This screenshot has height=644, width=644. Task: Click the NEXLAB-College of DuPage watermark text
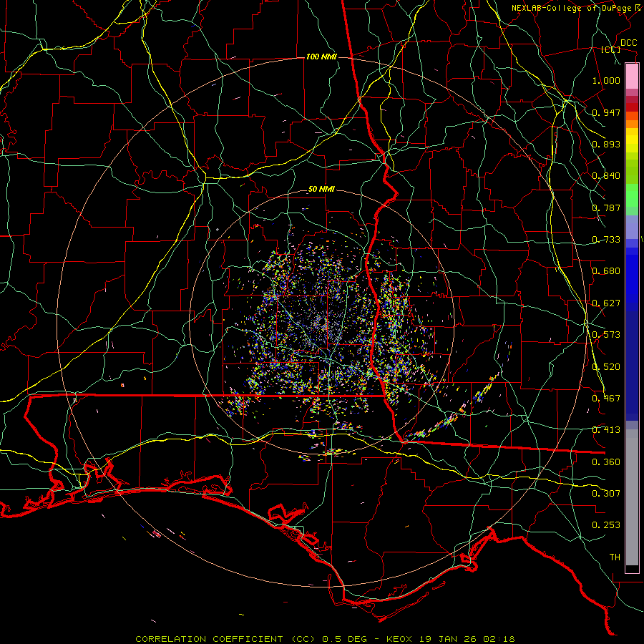click(x=573, y=8)
